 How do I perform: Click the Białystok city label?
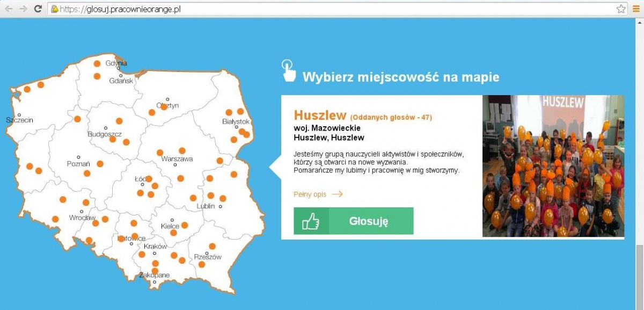[x=236, y=121]
